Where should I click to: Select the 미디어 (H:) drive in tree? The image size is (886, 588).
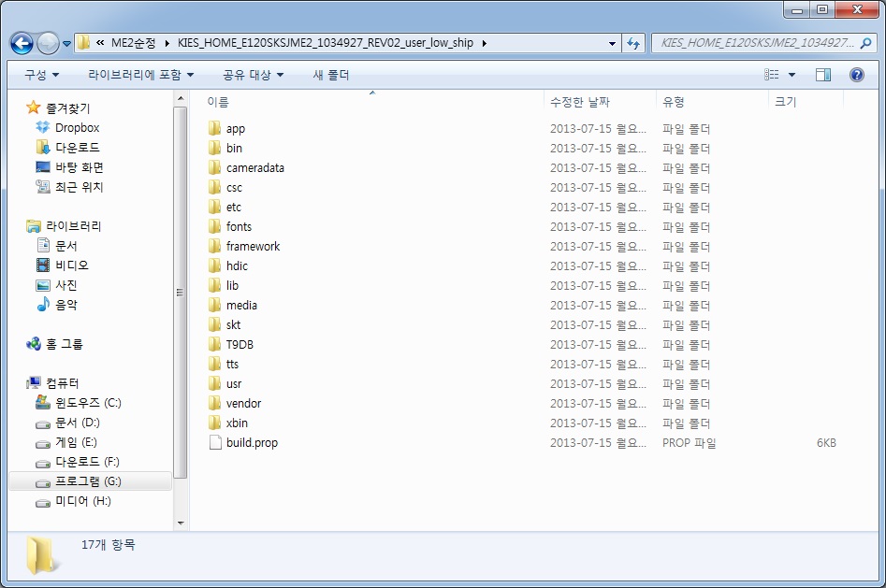pyautogui.click(x=82, y=502)
